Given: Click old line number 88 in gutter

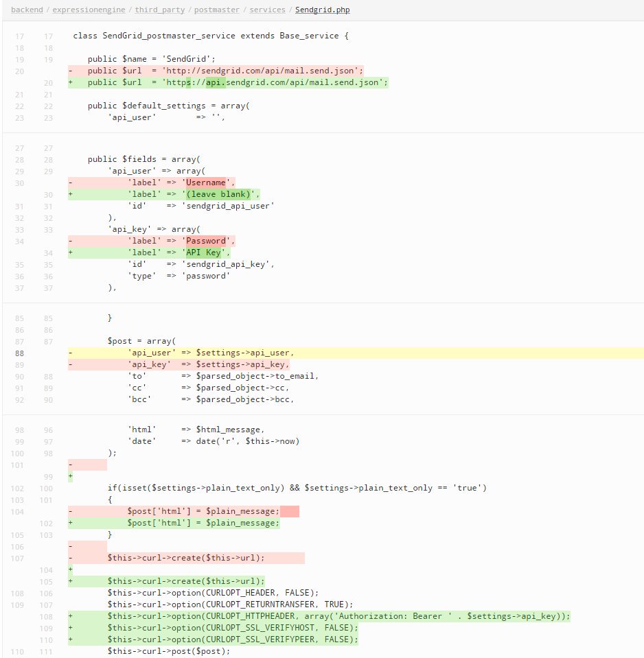Looking at the screenshot, I should (19, 353).
